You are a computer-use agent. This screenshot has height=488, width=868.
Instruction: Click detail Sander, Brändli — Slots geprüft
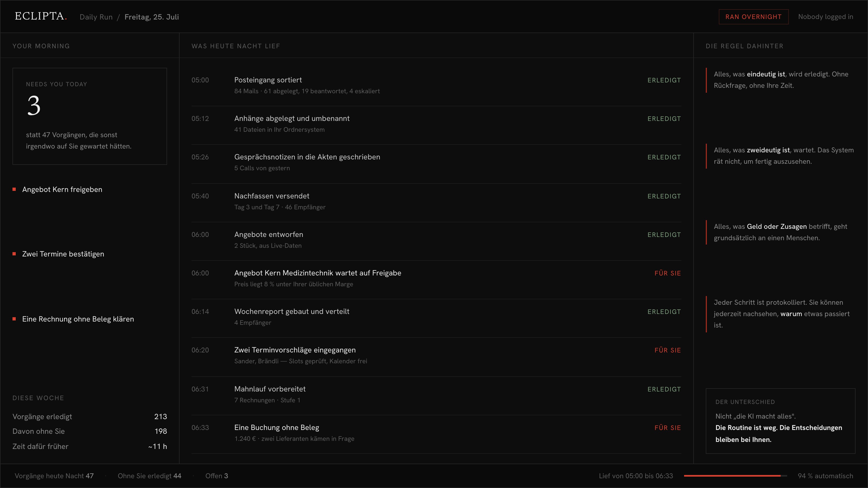click(x=301, y=361)
